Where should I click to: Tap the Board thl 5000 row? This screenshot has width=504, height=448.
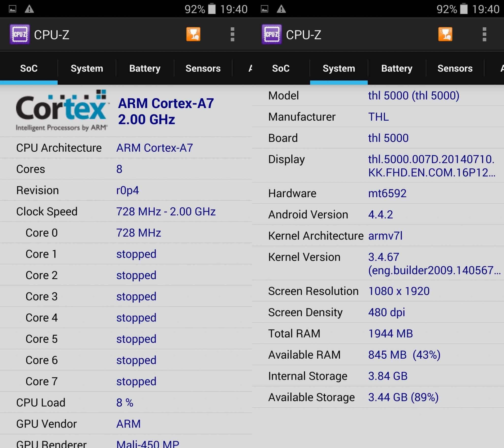[378, 138]
